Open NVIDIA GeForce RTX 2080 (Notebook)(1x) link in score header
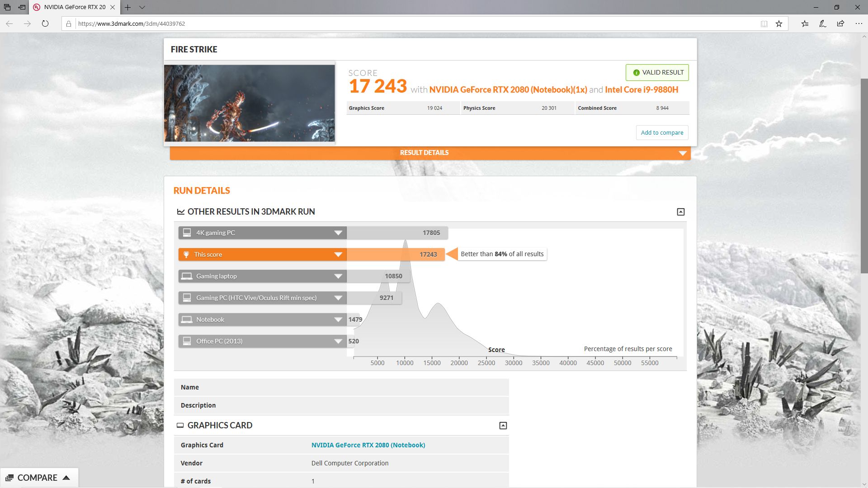 tap(508, 89)
